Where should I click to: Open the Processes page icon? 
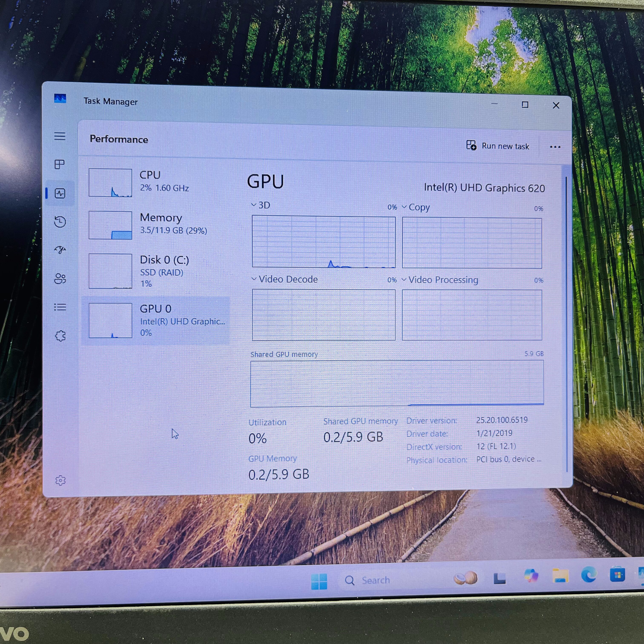(x=60, y=164)
